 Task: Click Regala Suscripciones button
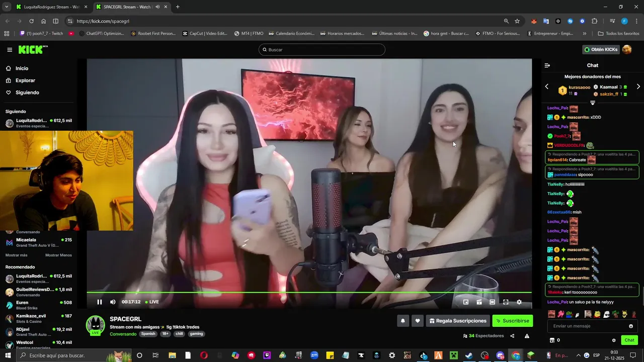458,321
